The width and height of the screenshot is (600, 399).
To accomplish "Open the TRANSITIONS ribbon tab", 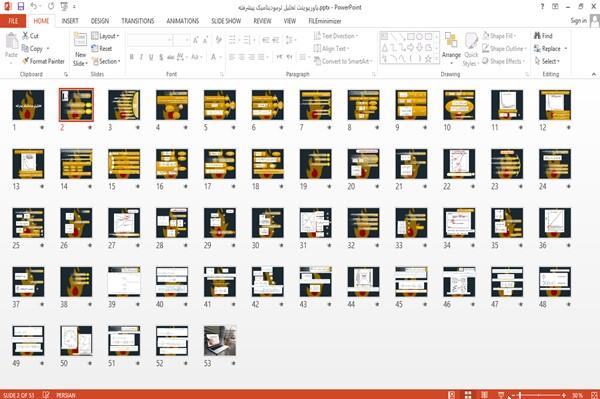I will coord(138,21).
